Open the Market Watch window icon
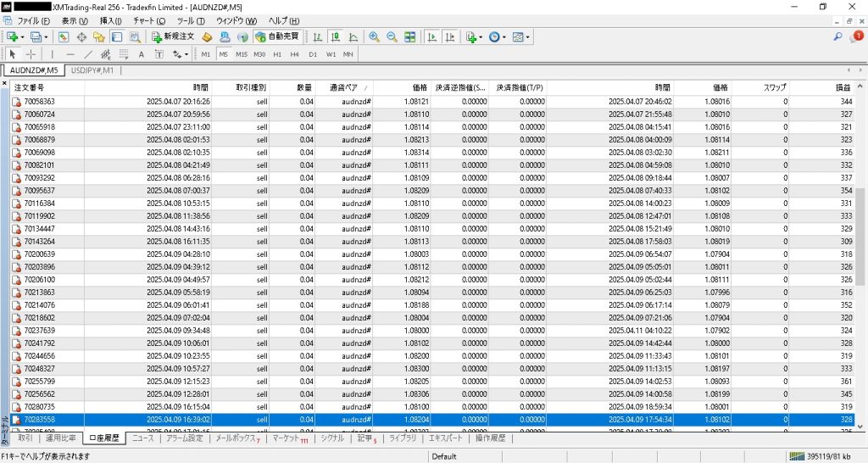Viewport: 868px width, 463px height. point(64,37)
